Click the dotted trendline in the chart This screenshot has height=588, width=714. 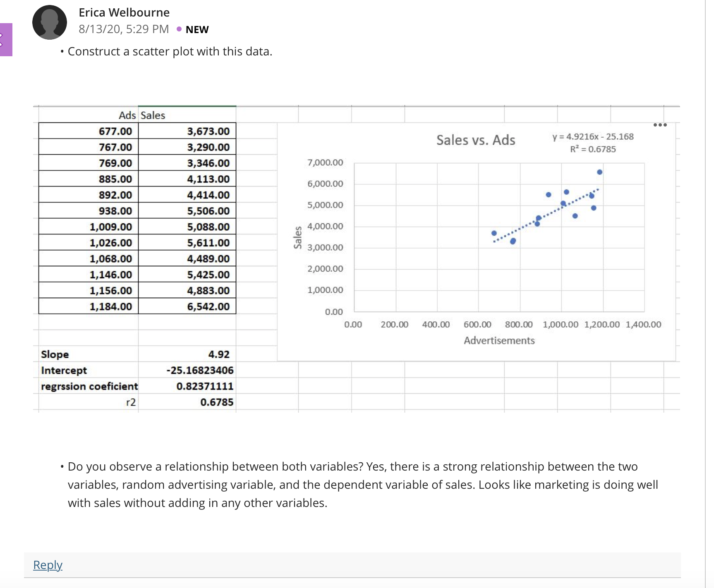coord(546,215)
